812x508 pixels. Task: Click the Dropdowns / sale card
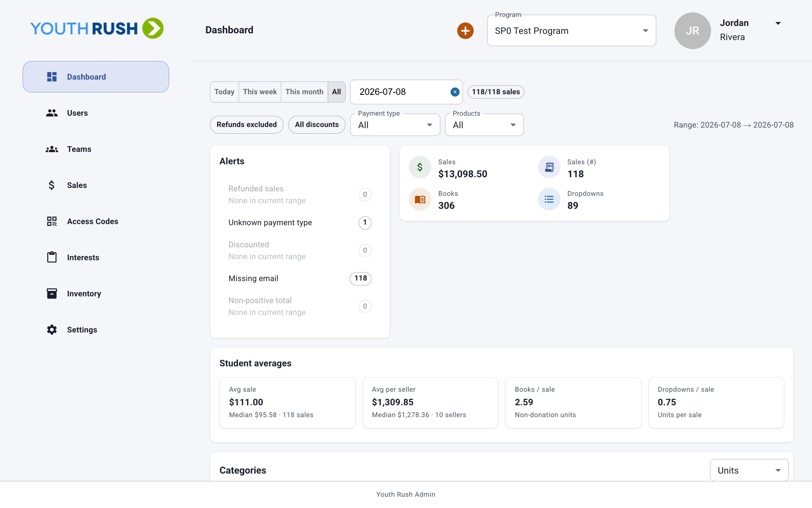click(x=716, y=402)
